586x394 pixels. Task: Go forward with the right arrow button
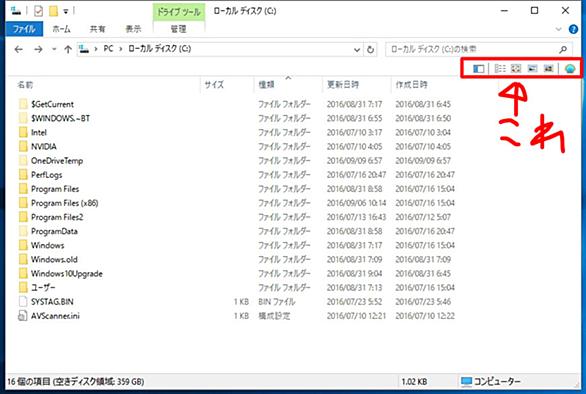[x=38, y=49]
